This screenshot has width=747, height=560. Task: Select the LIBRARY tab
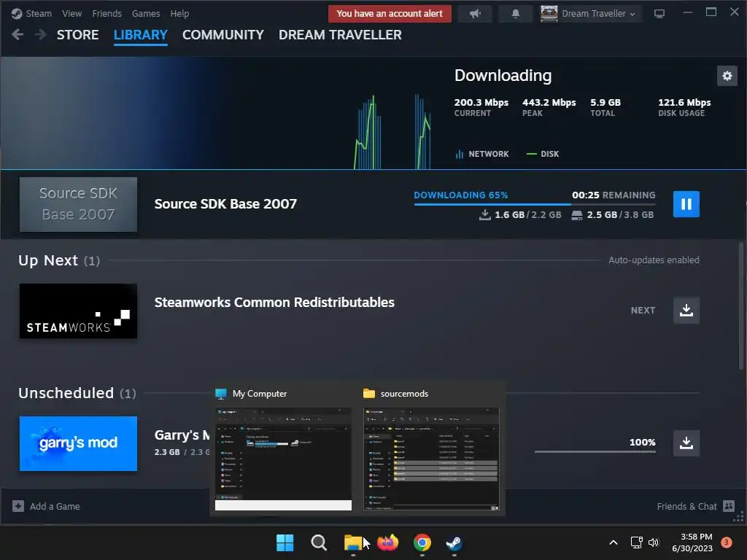pyautogui.click(x=141, y=35)
